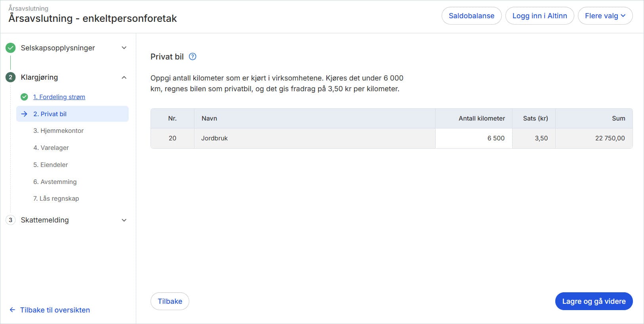The image size is (644, 324).
Task: Edit the Antall kilometer field for Jordbruk
Action: coord(474,138)
